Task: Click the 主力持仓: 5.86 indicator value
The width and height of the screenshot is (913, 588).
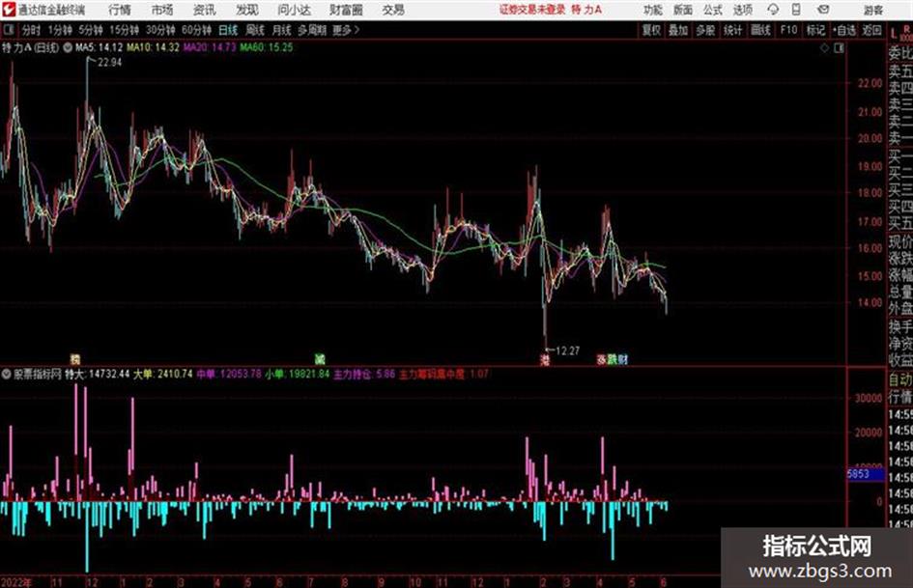Action: (364, 375)
